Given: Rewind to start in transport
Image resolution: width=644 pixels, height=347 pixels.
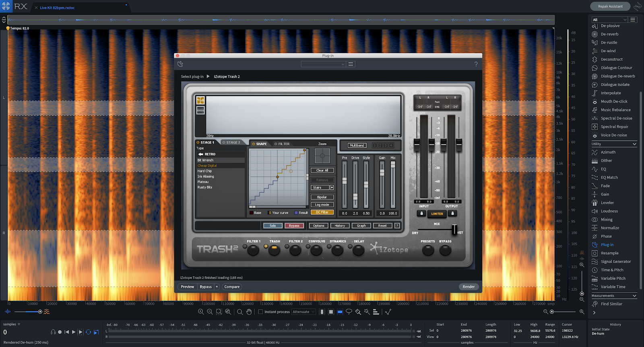Looking at the screenshot, I should (x=66, y=332).
